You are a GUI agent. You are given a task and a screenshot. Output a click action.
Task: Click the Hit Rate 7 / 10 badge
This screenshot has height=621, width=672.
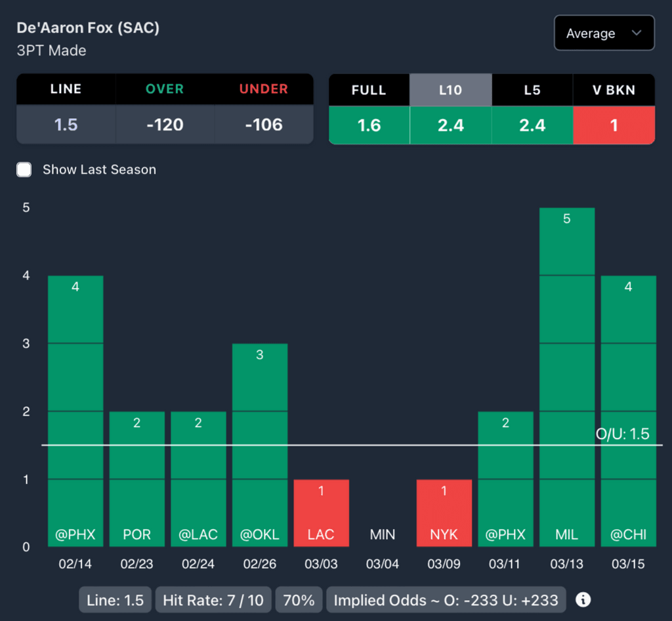[x=213, y=599]
